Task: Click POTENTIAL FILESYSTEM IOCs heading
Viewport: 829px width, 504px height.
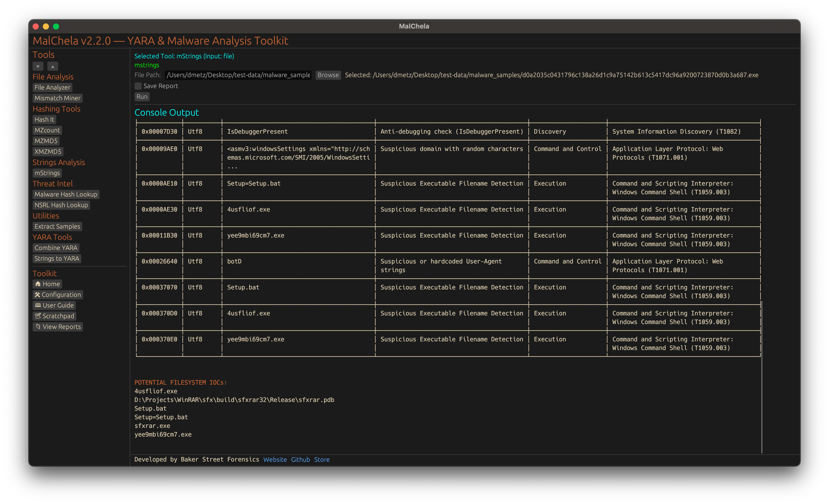Action: pyautogui.click(x=181, y=383)
